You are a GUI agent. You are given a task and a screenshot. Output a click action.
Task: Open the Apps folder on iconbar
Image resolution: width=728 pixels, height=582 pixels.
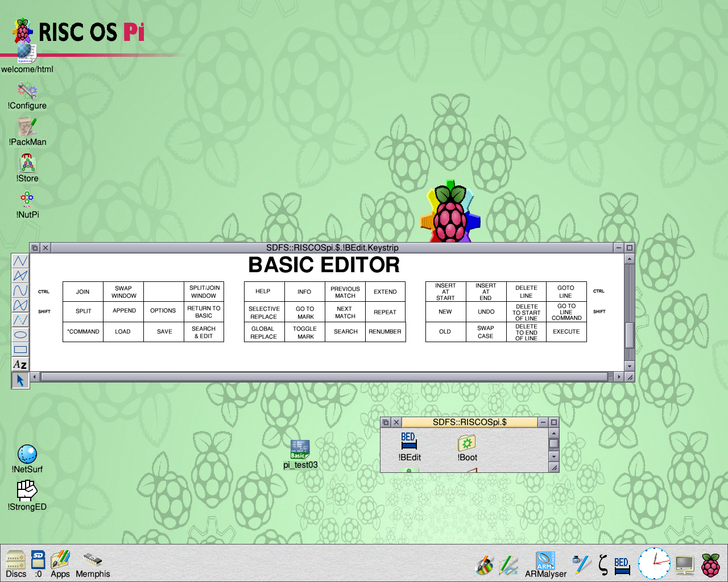click(x=60, y=564)
